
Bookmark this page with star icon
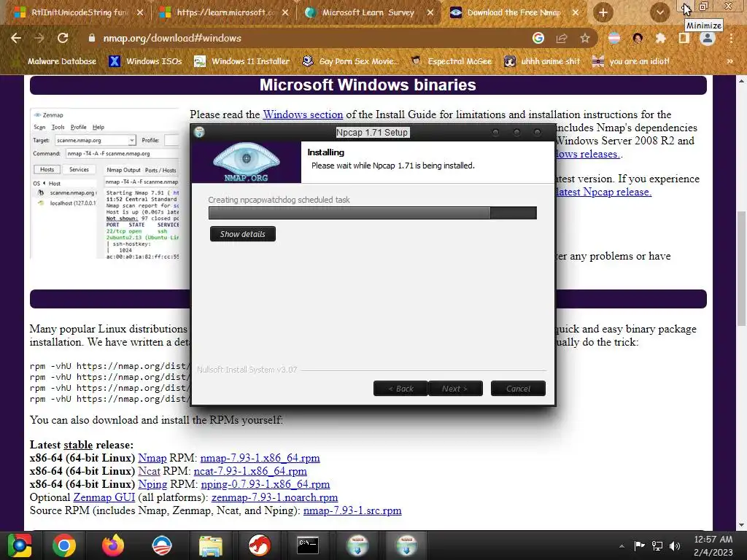pos(585,38)
